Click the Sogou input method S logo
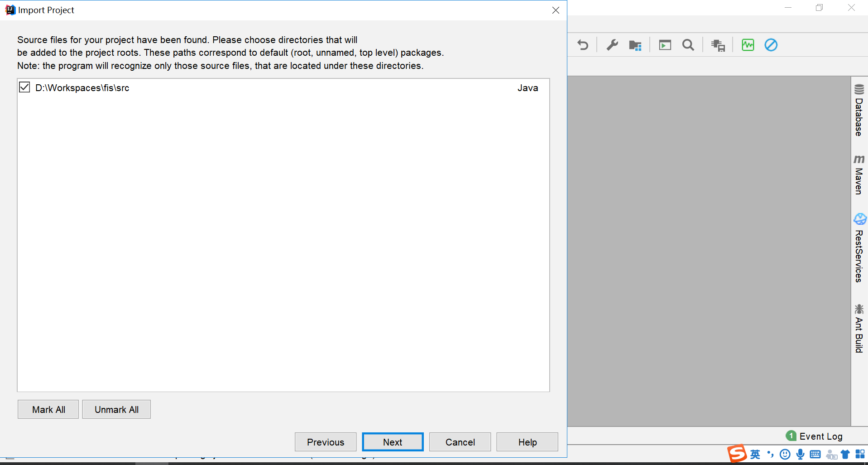This screenshot has width=868, height=465. tap(737, 453)
